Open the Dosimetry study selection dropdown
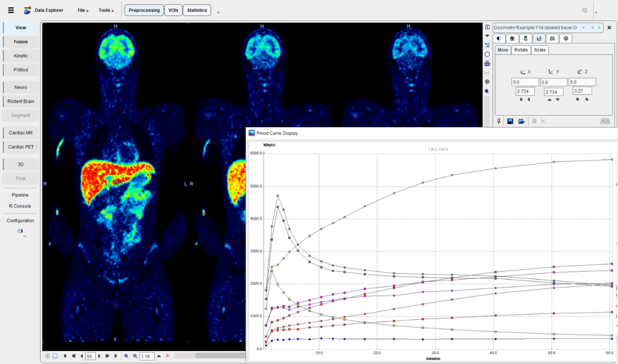618x364 pixels. (583, 28)
